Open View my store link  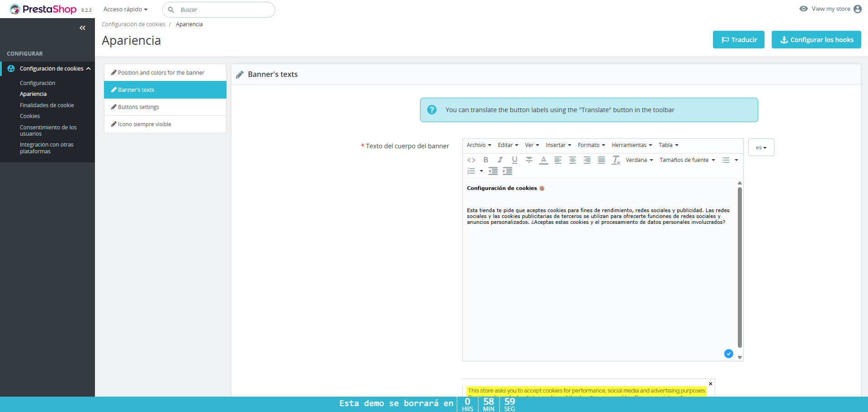(825, 9)
